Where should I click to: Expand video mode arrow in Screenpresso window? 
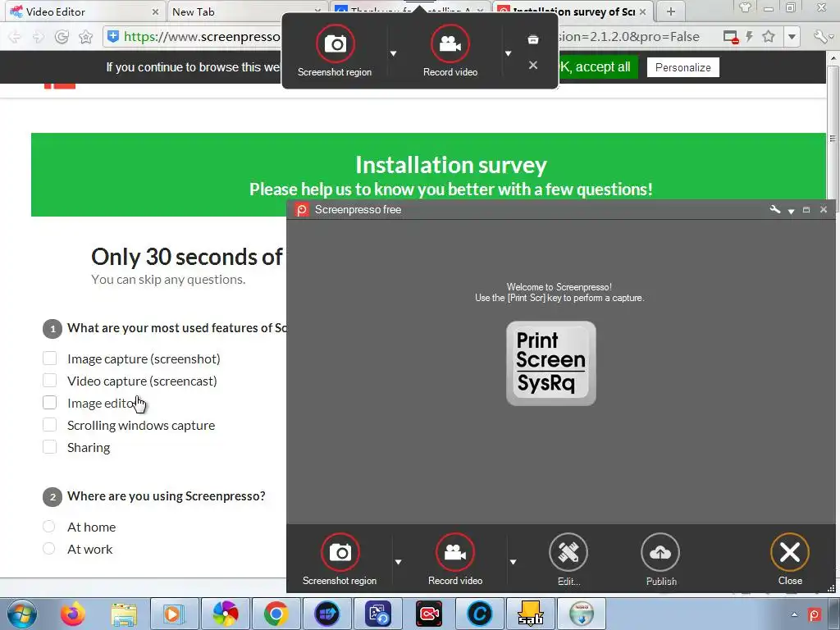tap(513, 562)
